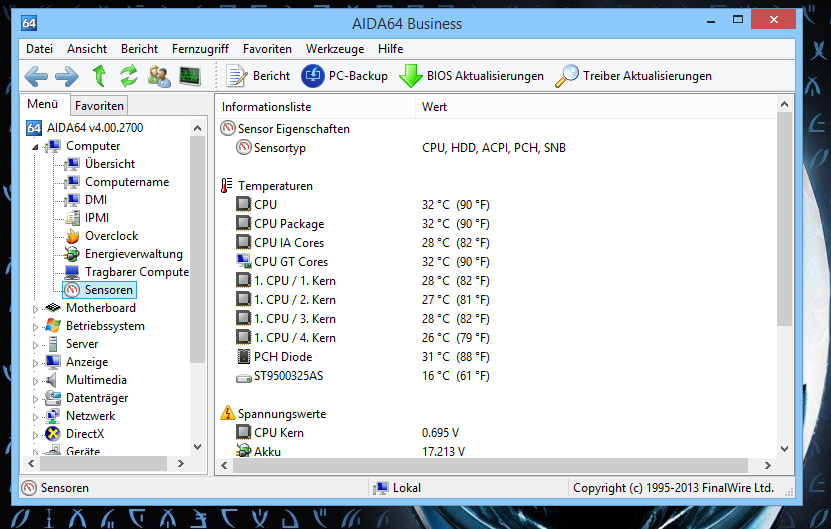831x529 pixels.
Task: Click main list vertical scrollbar down arrow
Action: [x=785, y=449]
